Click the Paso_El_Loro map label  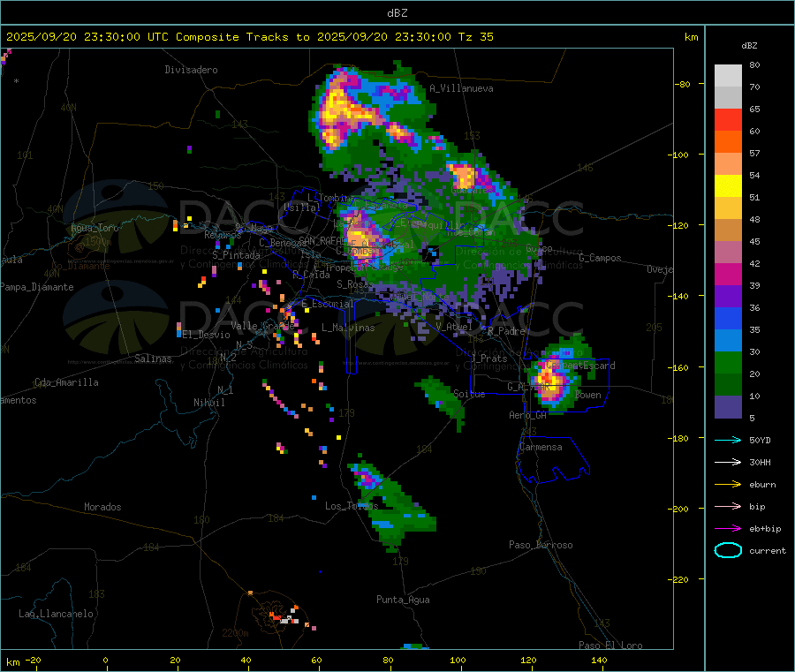tap(610, 646)
